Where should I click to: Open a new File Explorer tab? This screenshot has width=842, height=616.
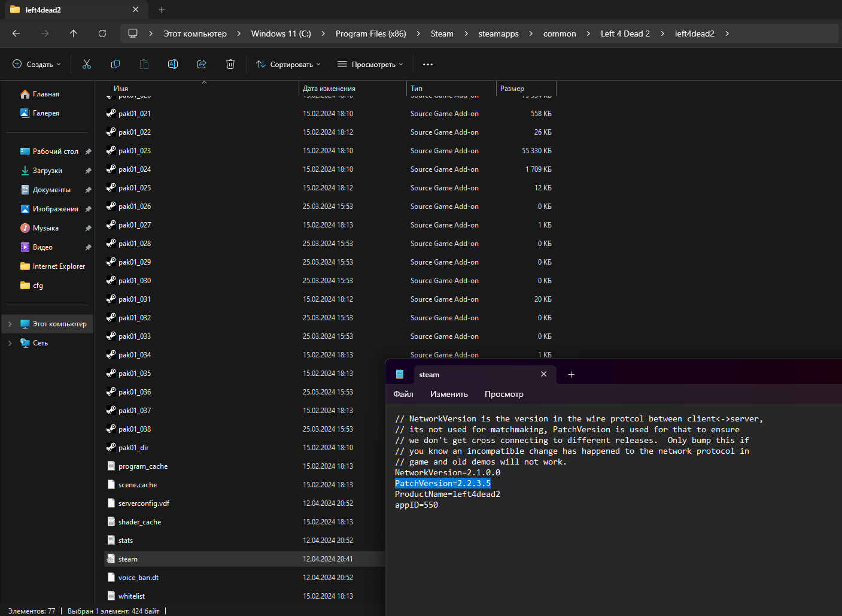[x=162, y=10]
